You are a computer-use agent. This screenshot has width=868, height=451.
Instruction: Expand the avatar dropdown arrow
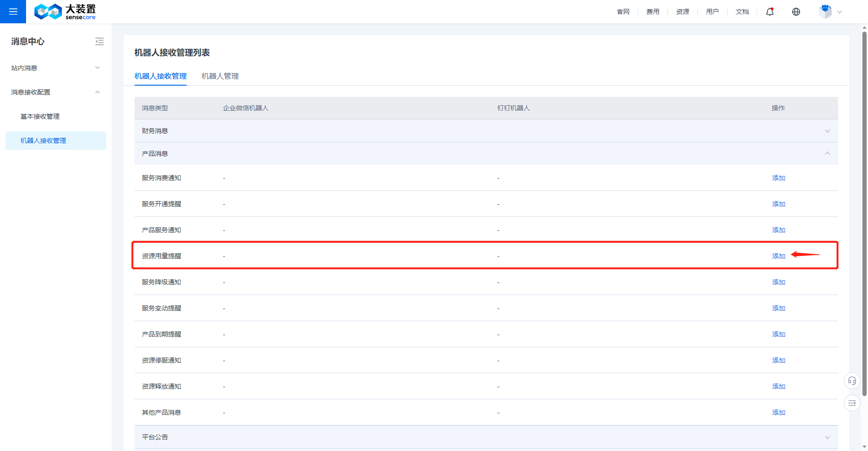click(840, 12)
